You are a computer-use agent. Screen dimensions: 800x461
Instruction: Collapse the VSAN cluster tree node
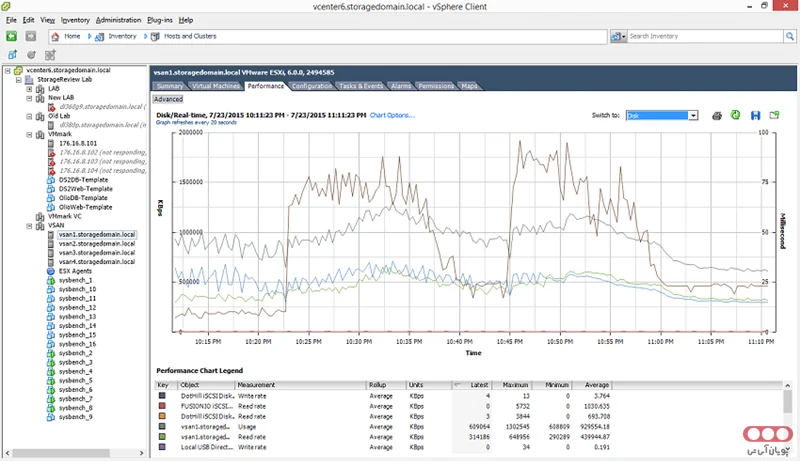[x=29, y=225]
